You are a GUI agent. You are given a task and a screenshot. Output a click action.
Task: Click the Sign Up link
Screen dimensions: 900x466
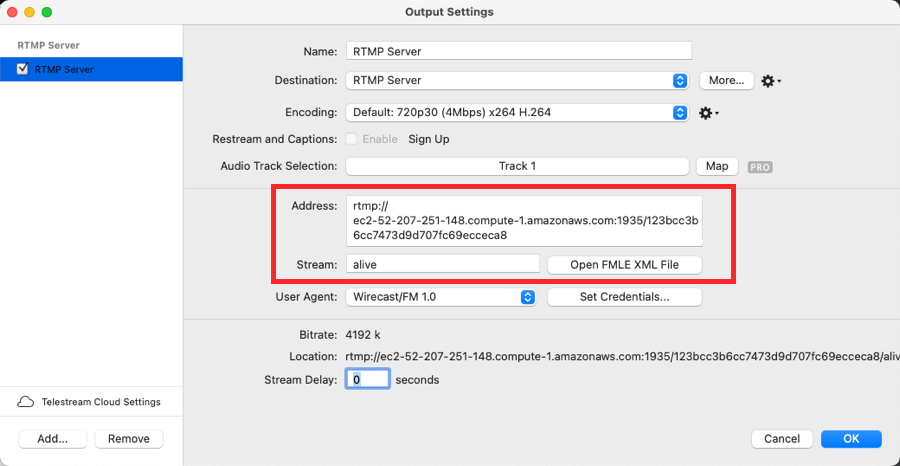[x=428, y=139]
